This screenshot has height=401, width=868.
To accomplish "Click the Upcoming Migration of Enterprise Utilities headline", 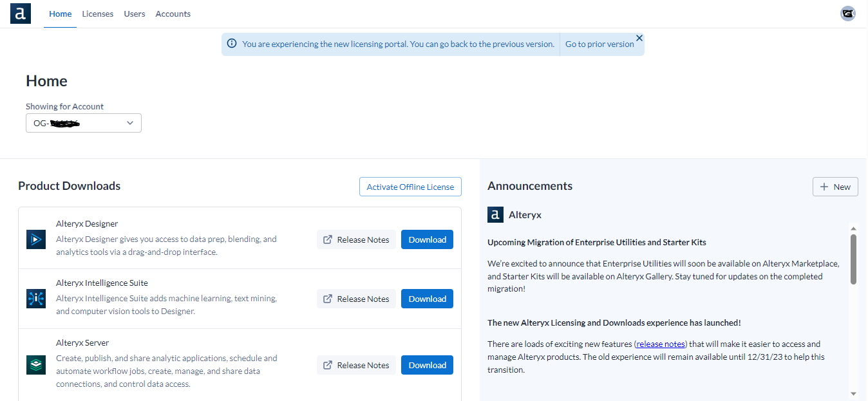I will click(x=597, y=242).
